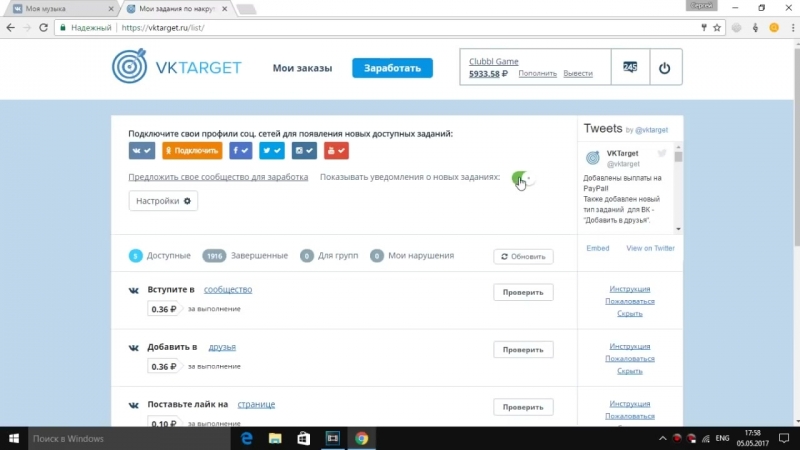This screenshot has width=800, height=450.
Task: Click Проверить for the add friends task
Action: pos(523,350)
